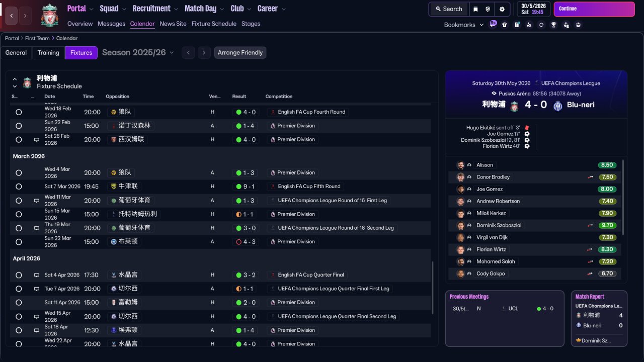Click Liverpool badge beside the 4 - 0 score
644x362 pixels.
click(514, 106)
